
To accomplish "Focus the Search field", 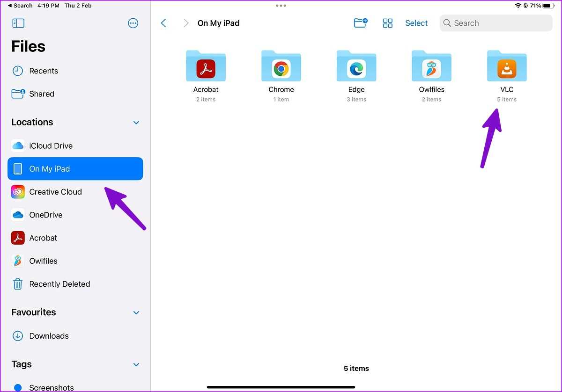I will (x=496, y=23).
